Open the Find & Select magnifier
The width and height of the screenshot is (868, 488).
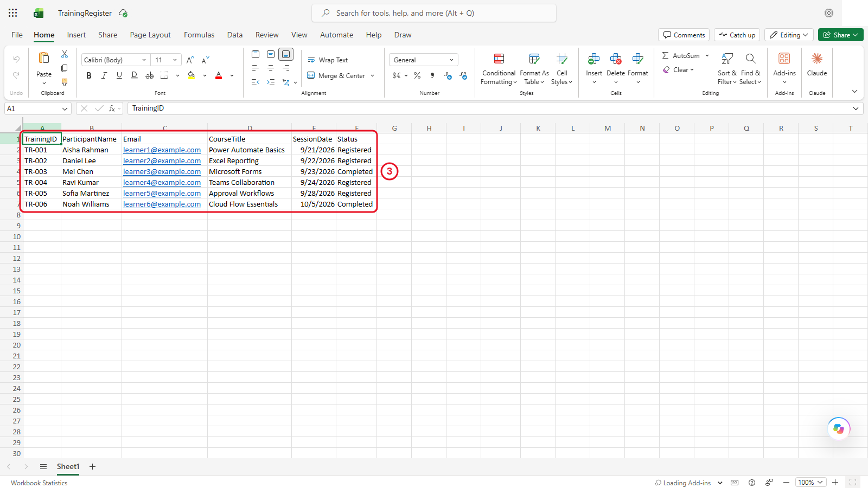[751, 59]
